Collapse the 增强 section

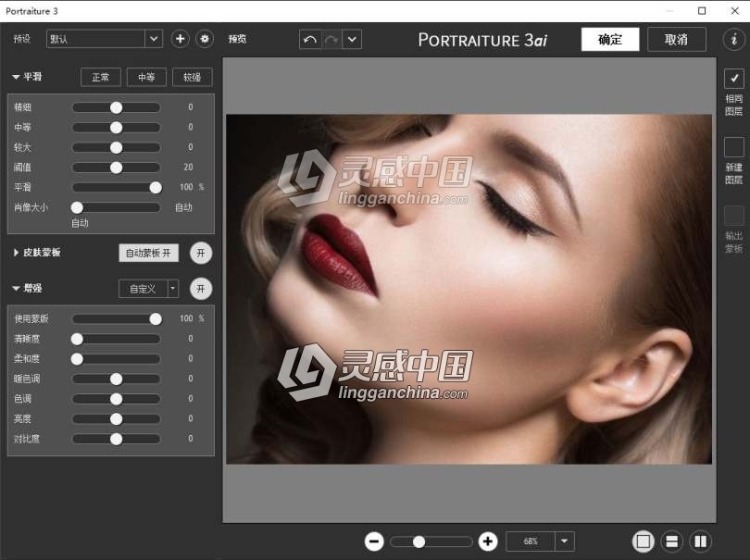pos(16,289)
